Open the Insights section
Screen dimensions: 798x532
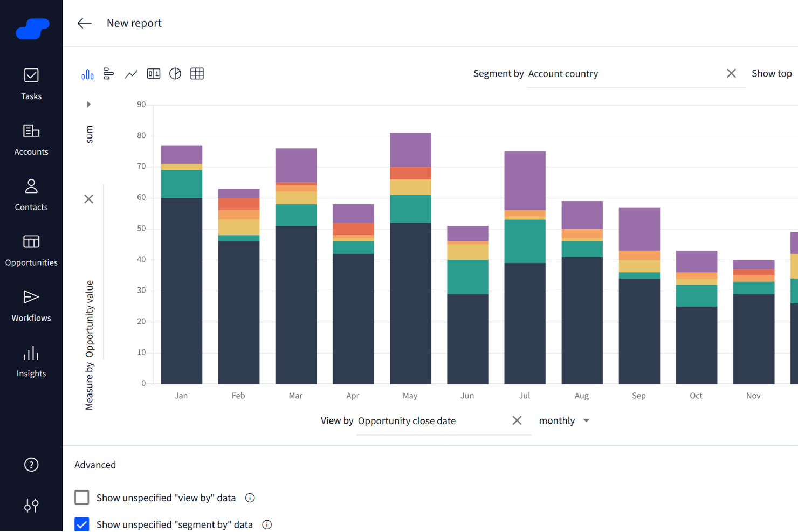point(31,360)
